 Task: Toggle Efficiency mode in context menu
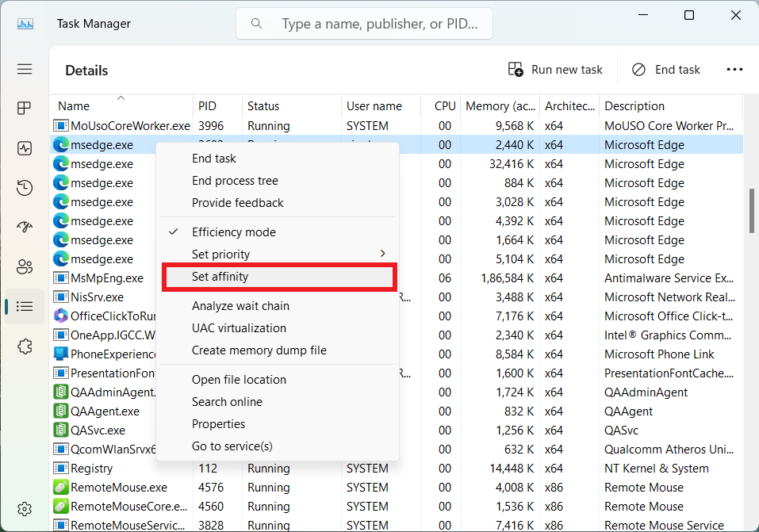click(x=278, y=232)
